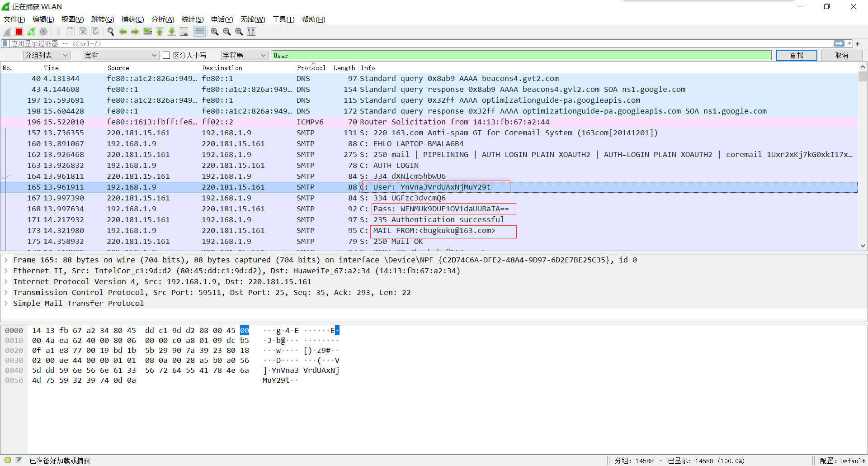Image resolution: width=868 pixels, height=466 pixels.
Task: Reset zoom to normal size
Action: [239, 32]
